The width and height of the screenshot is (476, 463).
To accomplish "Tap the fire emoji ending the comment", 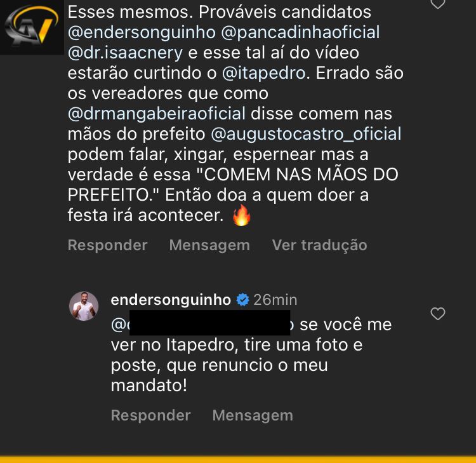I will click(x=242, y=217).
